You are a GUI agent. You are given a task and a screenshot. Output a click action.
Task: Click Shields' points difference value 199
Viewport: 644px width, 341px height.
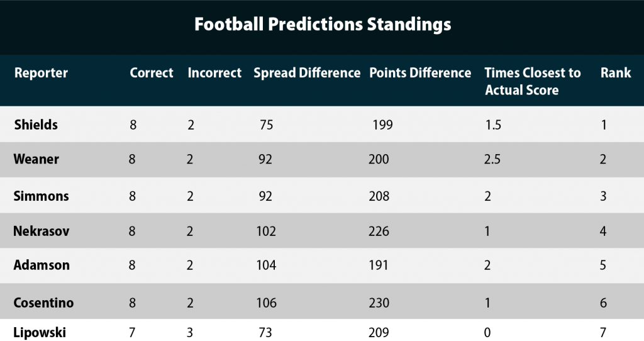(x=383, y=125)
